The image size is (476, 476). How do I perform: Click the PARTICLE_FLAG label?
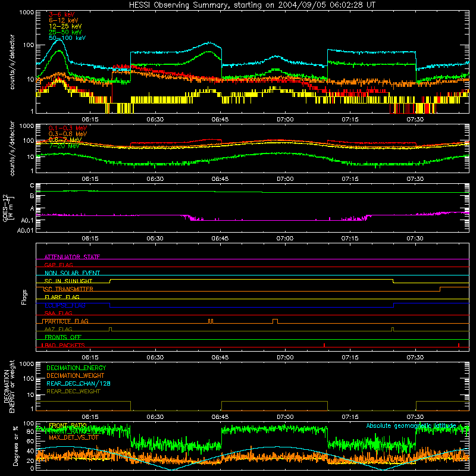click(x=67, y=321)
